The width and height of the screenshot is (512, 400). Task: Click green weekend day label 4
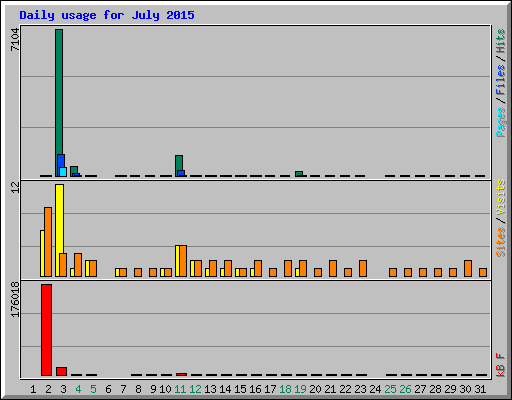point(78,389)
